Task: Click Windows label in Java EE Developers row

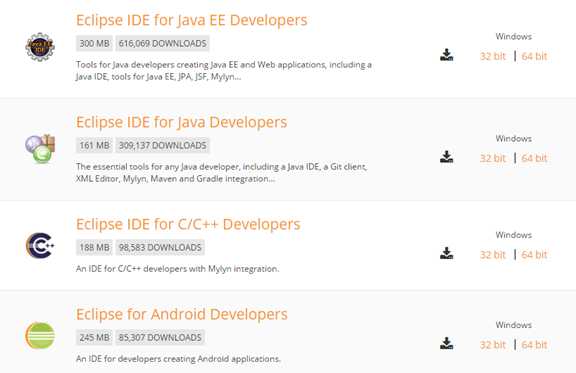Action: point(514,36)
